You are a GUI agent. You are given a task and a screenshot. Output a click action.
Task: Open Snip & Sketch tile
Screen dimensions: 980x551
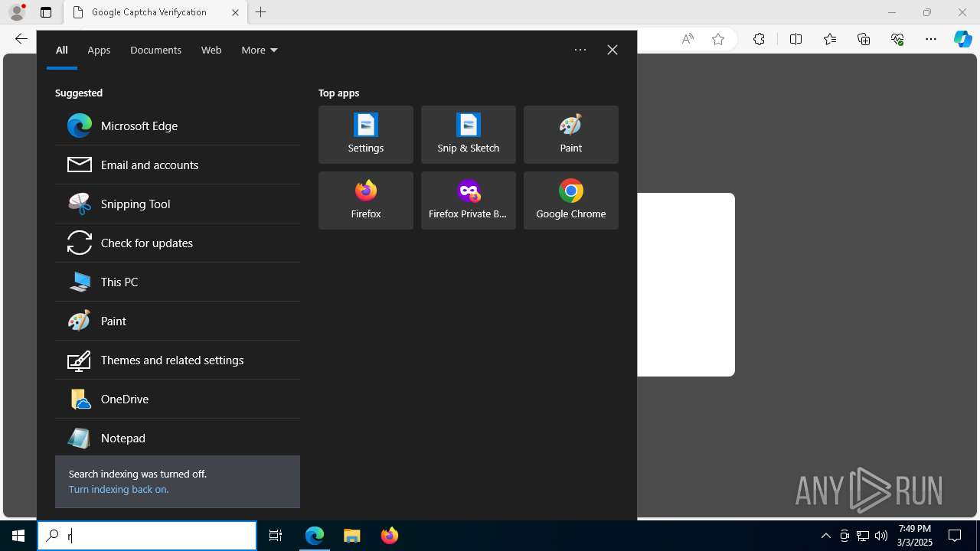(x=469, y=135)
